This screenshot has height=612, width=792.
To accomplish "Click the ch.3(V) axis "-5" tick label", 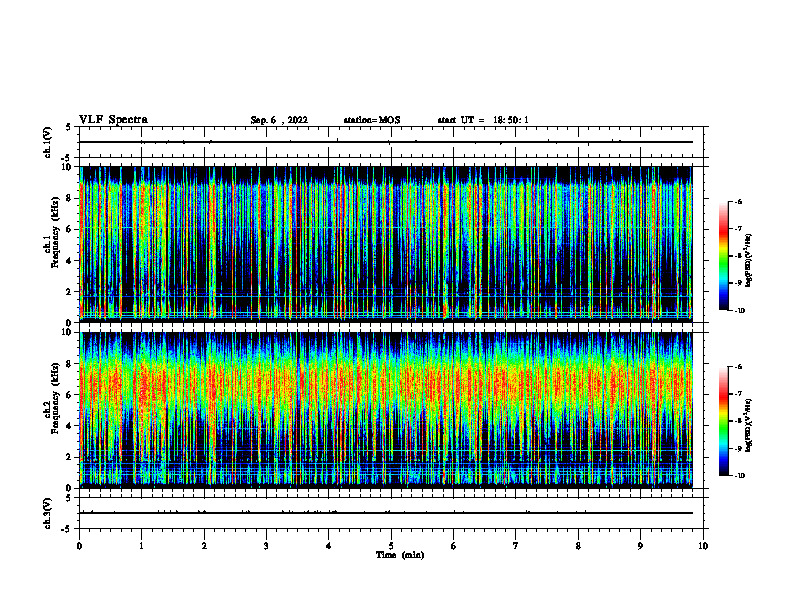I will (67, 529).
